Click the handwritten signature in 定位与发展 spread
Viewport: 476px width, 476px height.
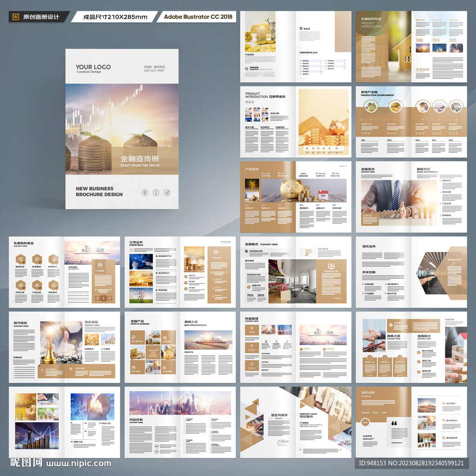pos(283,443)
